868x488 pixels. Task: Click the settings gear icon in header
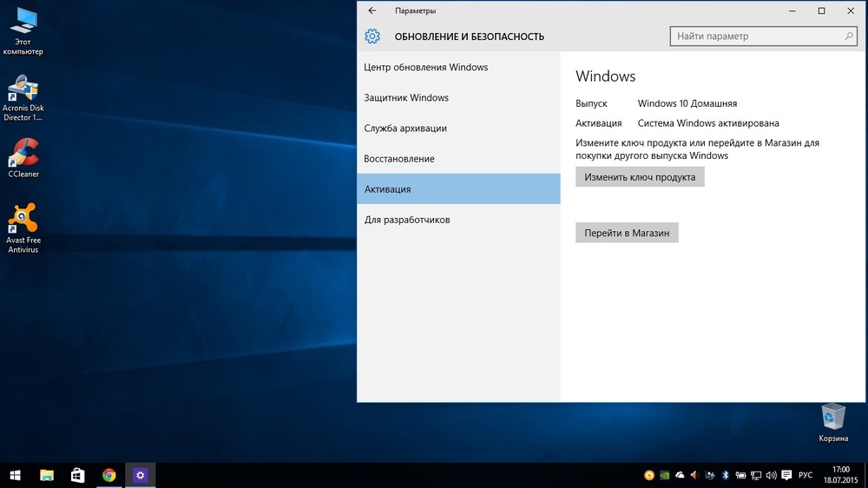pyautogui.click(x=372, y=36)
